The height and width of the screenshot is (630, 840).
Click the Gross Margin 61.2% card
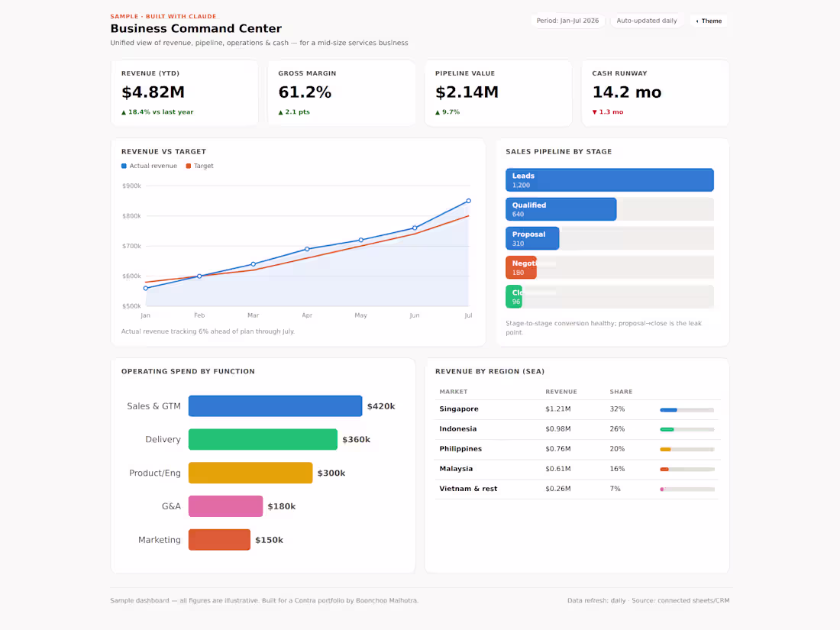click(341, 92)
